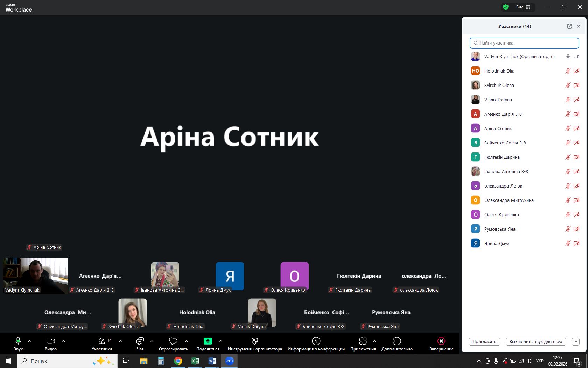Viewport: 588px width, 368px height.
Task: Expand the share options arrow
Action: click(x=221, y=341)
